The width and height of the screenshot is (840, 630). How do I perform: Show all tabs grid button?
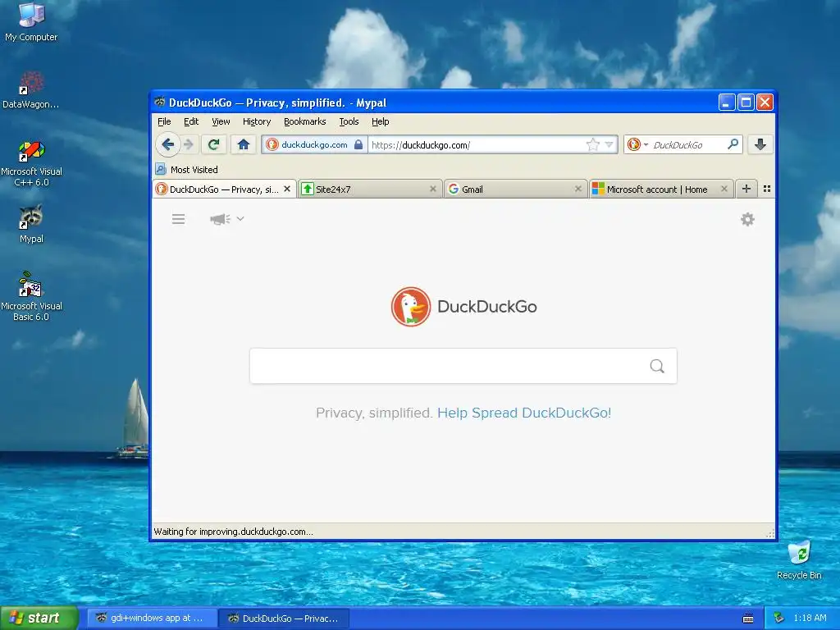767,189
